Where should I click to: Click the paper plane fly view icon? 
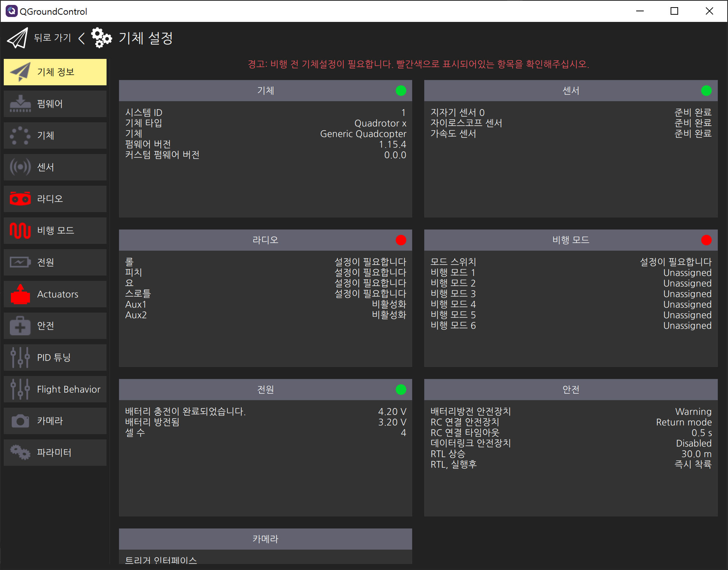[x=17, y=38]
